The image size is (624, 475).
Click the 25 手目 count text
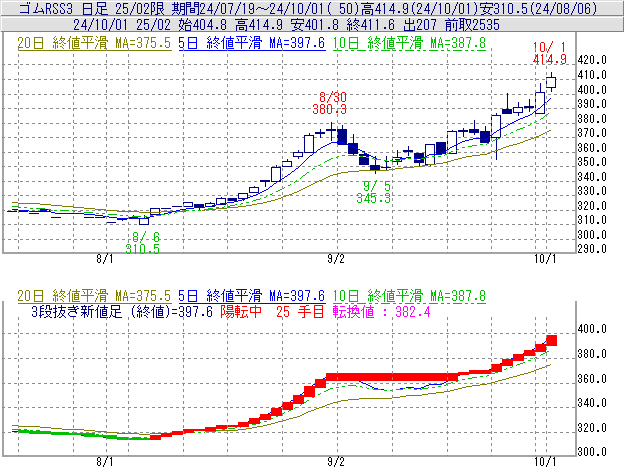click(x=300, y=311)
